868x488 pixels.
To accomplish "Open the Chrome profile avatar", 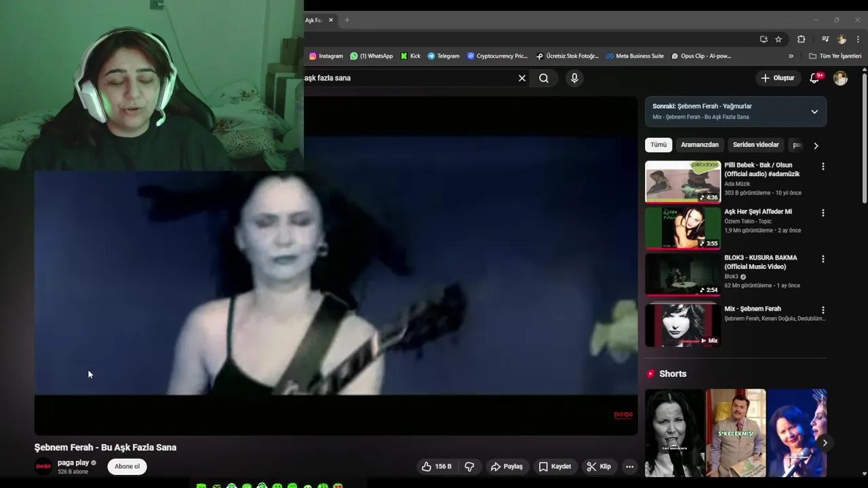I will (x=842, y=39).
